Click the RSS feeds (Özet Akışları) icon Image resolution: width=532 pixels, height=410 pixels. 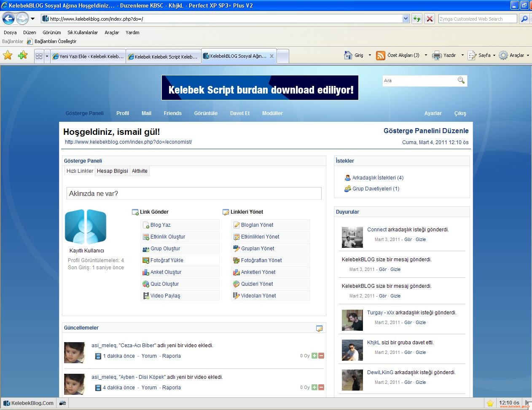381,55
